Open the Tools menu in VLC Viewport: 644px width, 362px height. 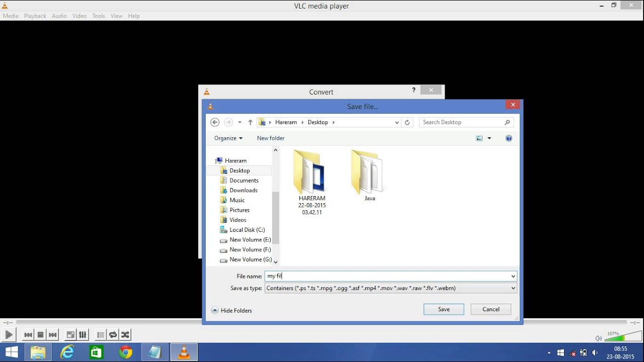click(x=99, y=16)
